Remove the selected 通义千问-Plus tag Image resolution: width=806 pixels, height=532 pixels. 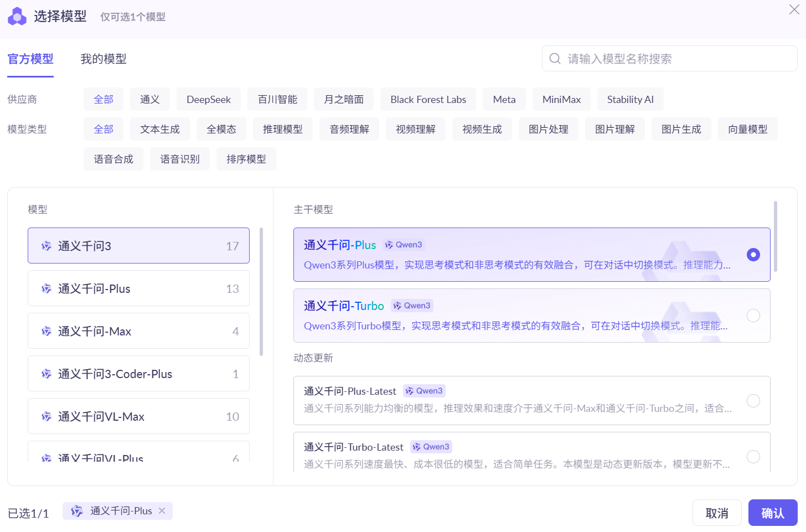pyautogui.click(x=162, y=511)
